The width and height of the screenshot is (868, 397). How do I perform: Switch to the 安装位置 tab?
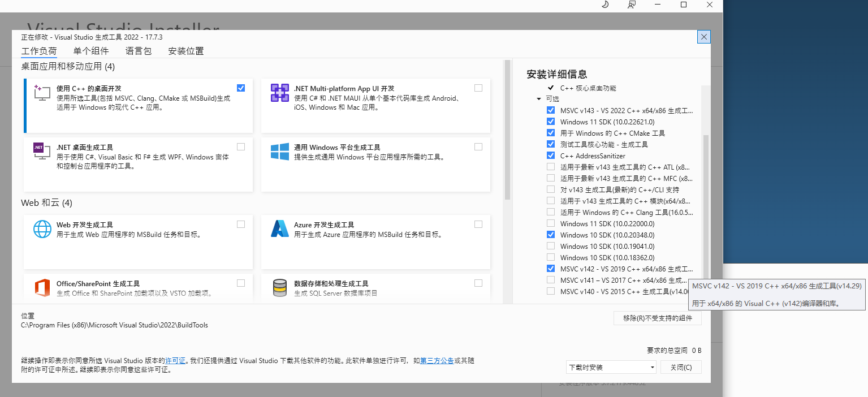186,51
